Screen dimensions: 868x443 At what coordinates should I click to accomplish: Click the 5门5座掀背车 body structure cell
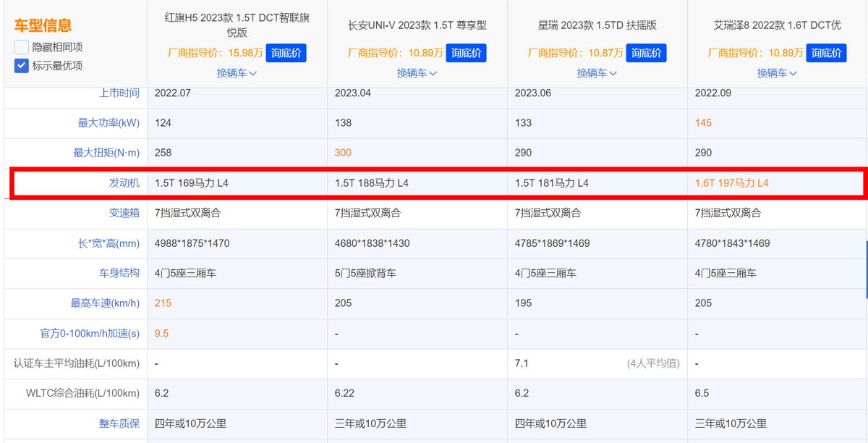point(365,274)
